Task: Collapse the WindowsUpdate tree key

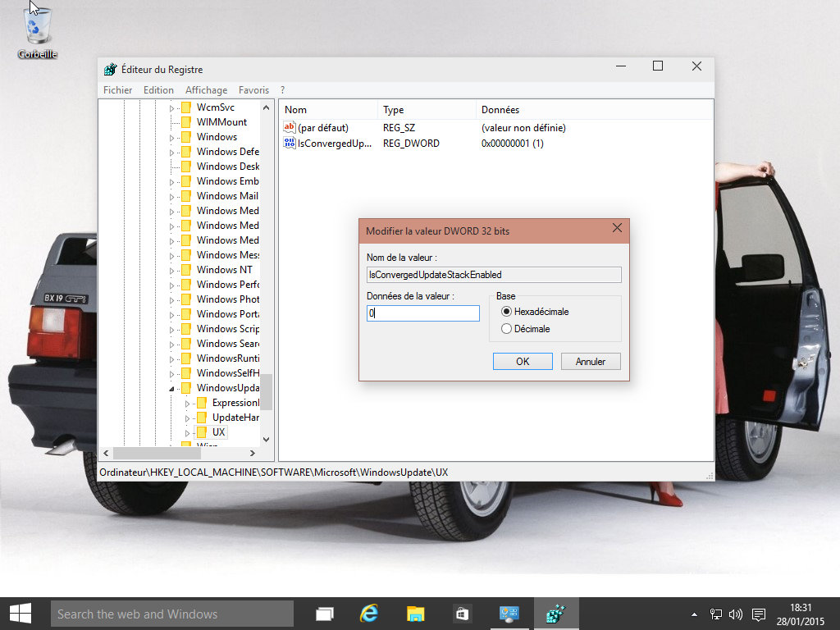Action: [x=172, y=388]
